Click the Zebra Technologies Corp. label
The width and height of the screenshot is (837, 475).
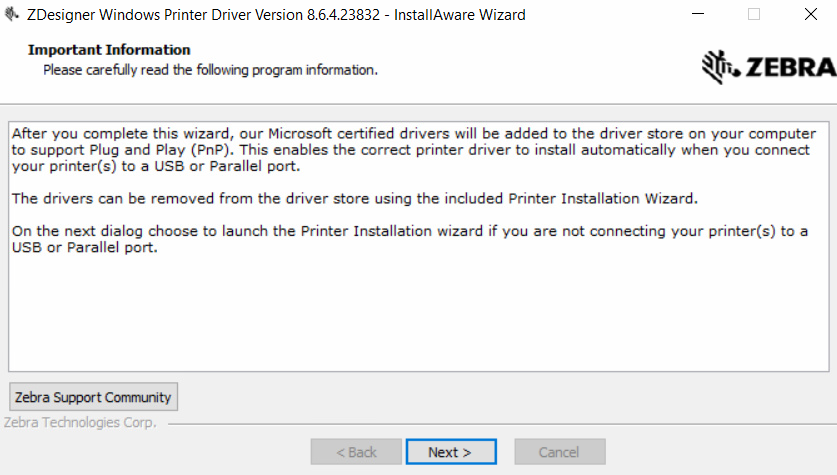point(80,423)
